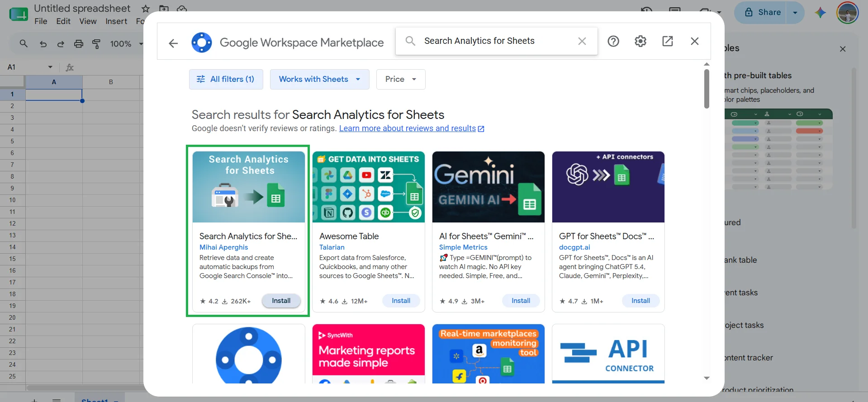868x402 pixels.
Task: Open API Connector card
Action: coord(608,354)
